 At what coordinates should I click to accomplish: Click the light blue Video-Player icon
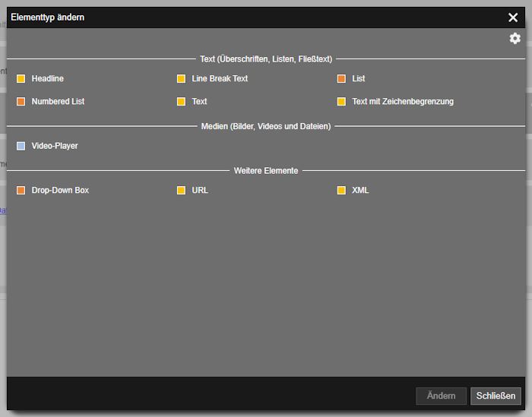pos(21,146)
